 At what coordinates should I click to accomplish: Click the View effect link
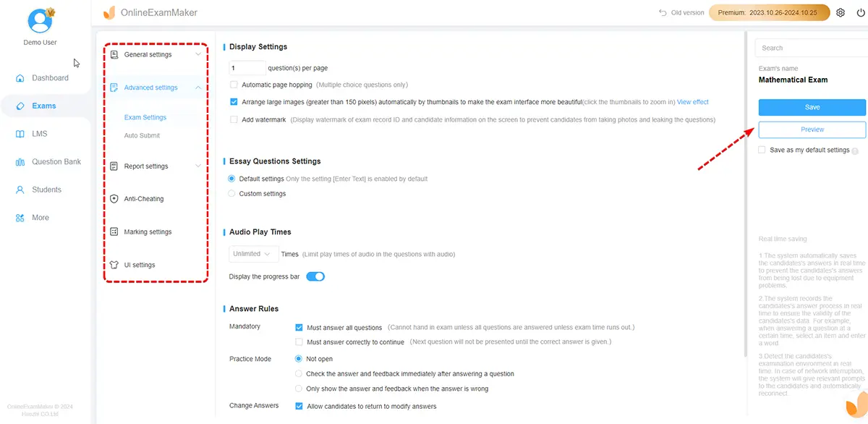tap(693, 102)
